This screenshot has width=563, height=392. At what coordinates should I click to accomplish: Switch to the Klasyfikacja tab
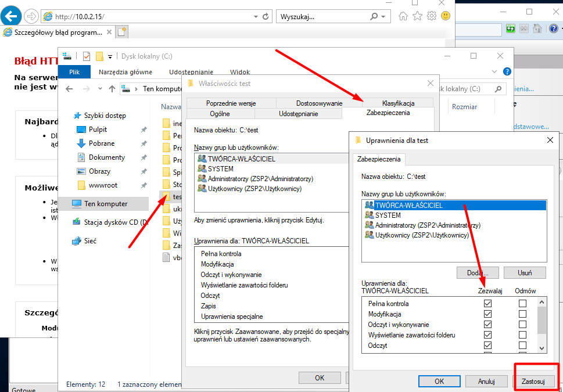click(398, 103)
